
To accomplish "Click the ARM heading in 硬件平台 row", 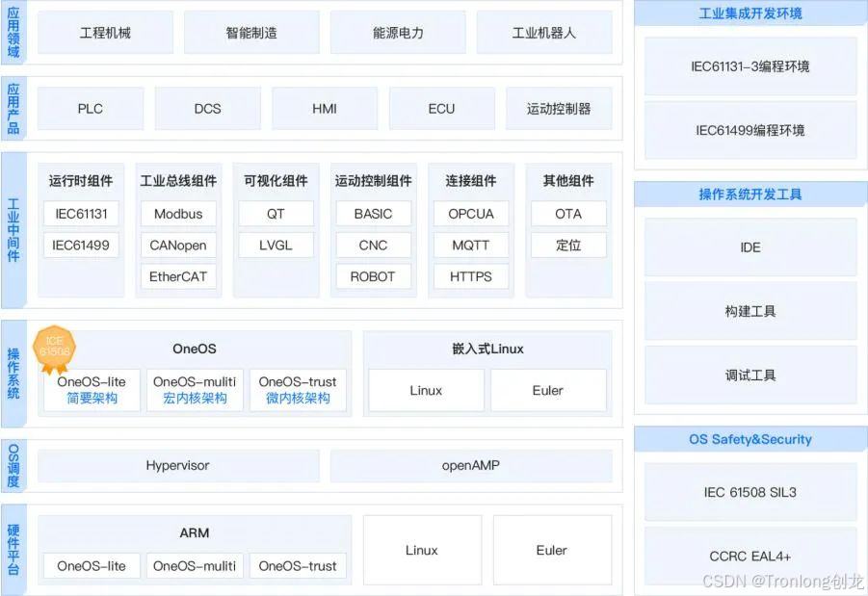I will pyautogui.click(x=195, y=532).
